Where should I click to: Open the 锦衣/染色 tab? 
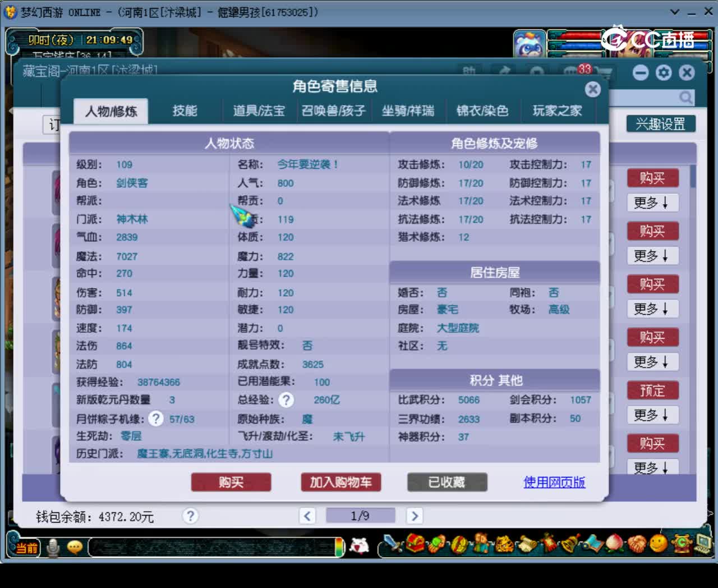(x=482, y=111)
